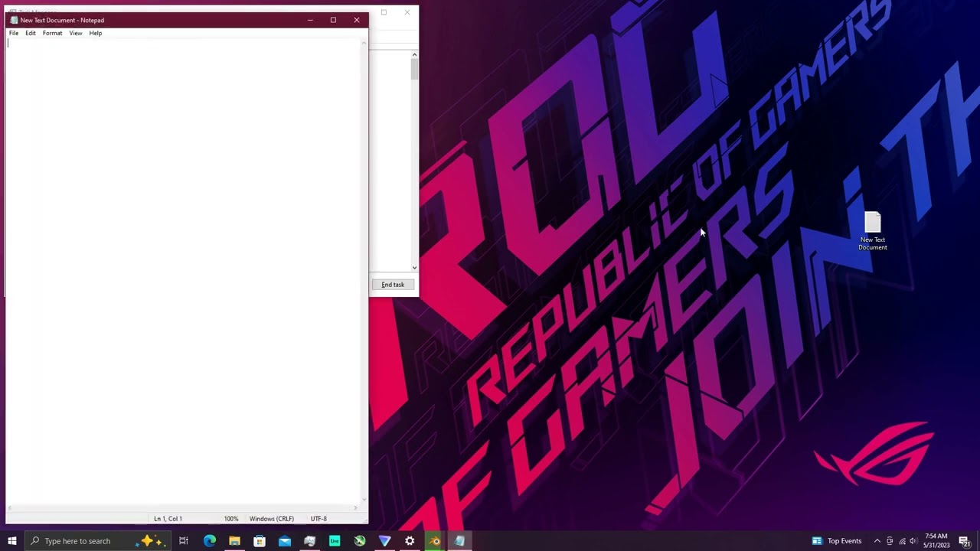Click the 100% zoom status entry
This screenshot has height=551, width=980.
click(230, 519)
